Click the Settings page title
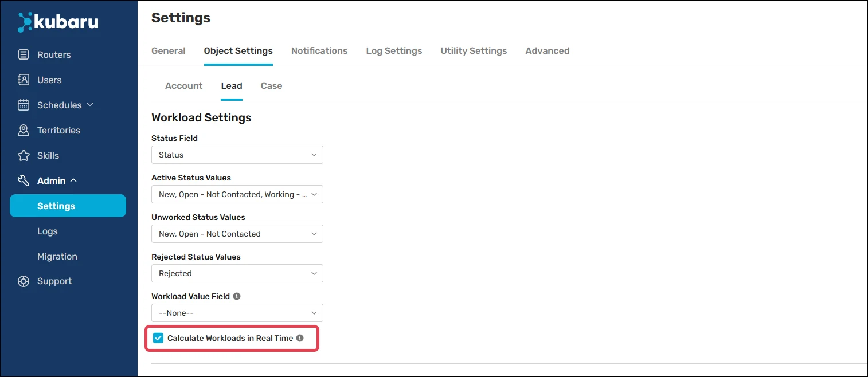This screenshot has height=377, width=868. [x=181, y=18]
